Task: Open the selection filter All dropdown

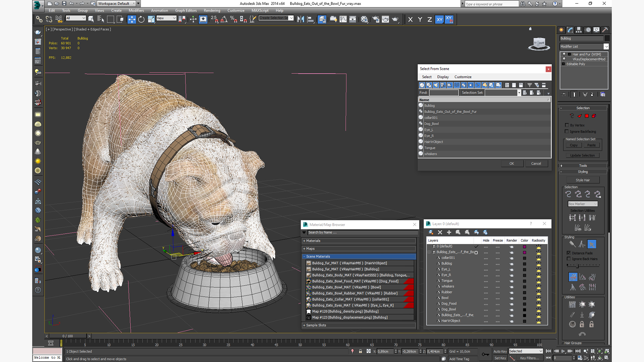Action: [76, 18]
